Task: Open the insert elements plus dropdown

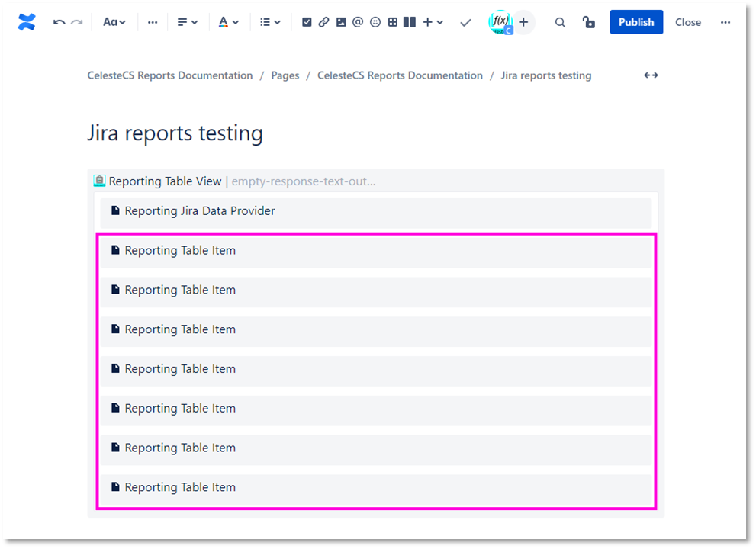Action: point(433,22)
